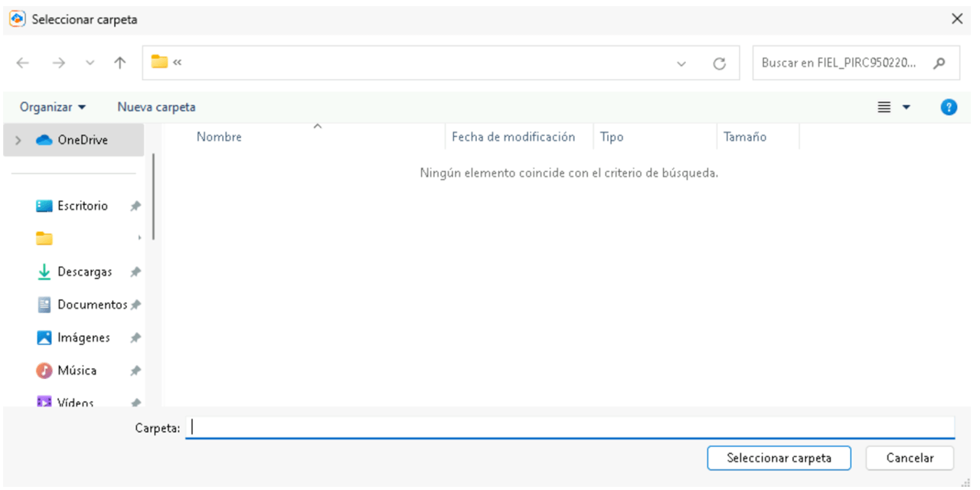The image size is (980, 490).
Task: Click the Back navigation arrow
Action: click(x=23, y=64)
